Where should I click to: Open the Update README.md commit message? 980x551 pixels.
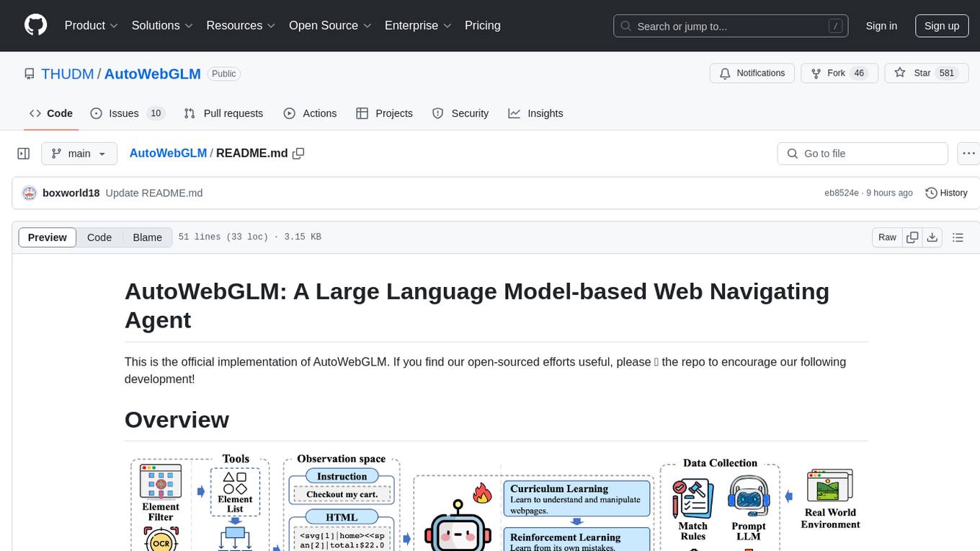click(154, 193)
